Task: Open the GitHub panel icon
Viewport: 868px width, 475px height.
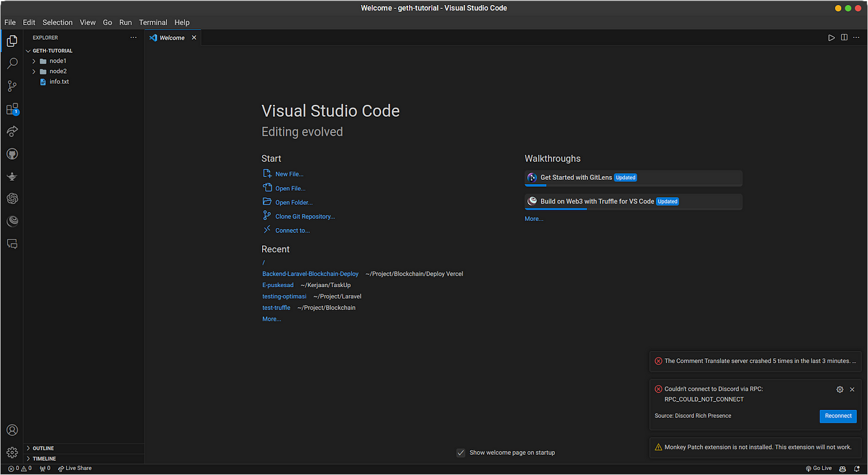Action: coord(12,154)
